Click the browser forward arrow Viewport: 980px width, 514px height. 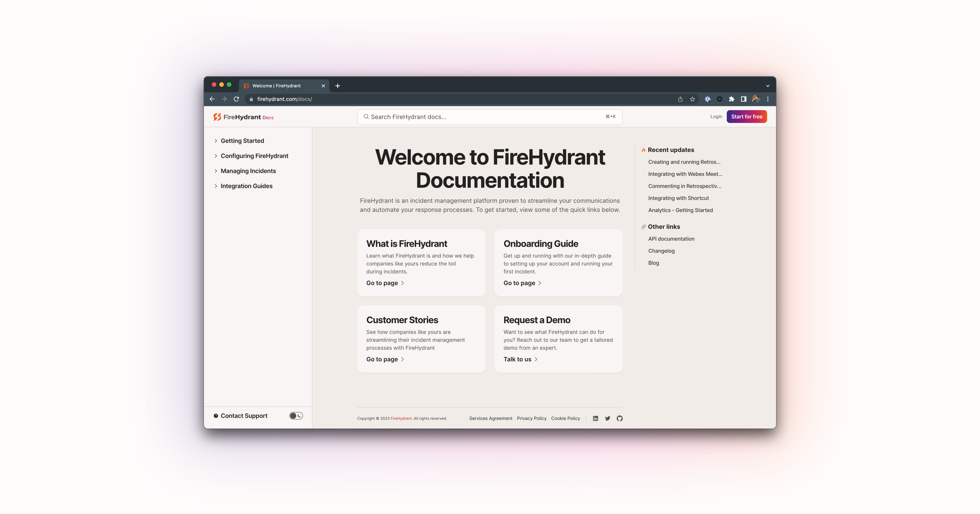224,99
